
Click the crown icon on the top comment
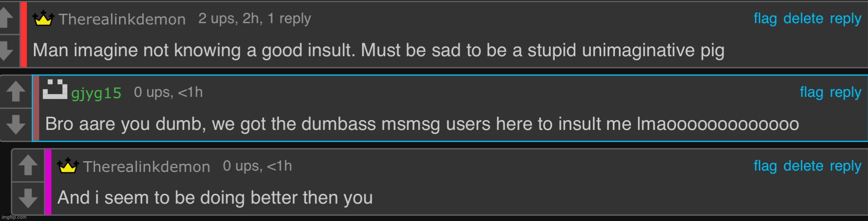tap(43, 18)
